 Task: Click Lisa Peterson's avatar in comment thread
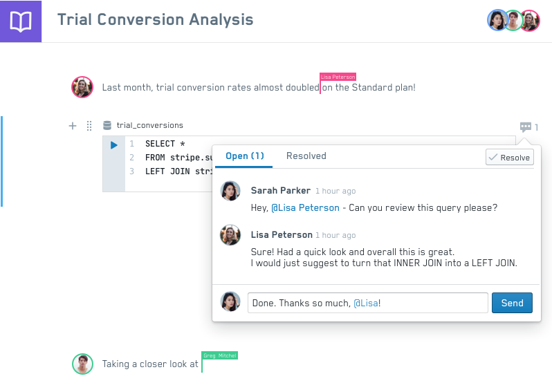coord(230,235)
